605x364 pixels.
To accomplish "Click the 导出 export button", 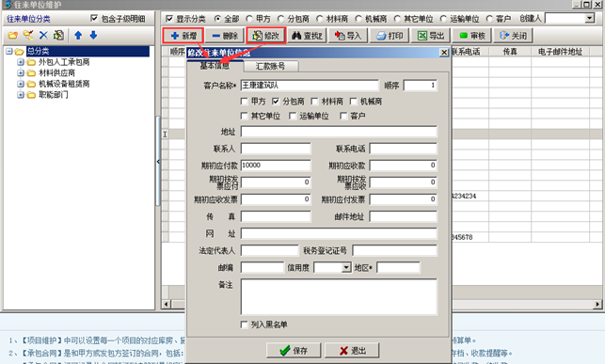I will (x=431, y=36).
